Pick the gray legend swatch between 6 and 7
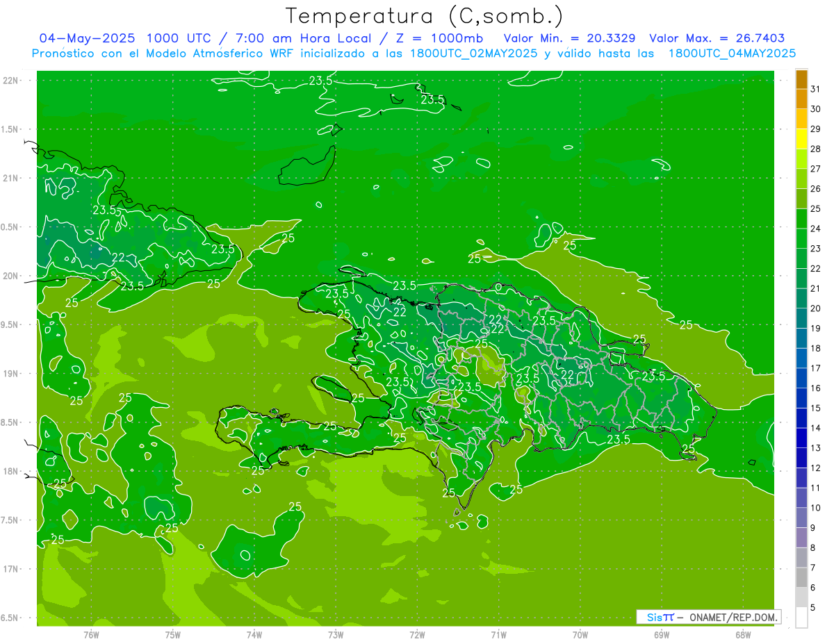The image size is (834, 644). click(801, 577)
